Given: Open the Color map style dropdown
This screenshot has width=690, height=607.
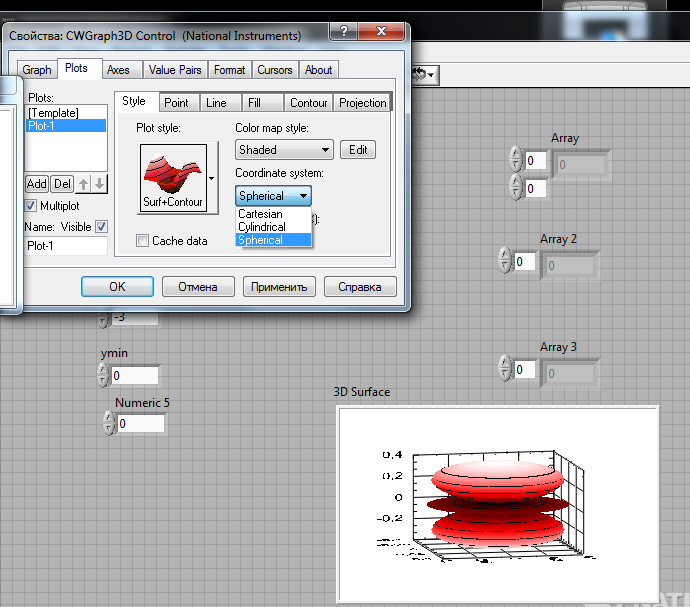Looking at the screenshot, I should 284,150.
